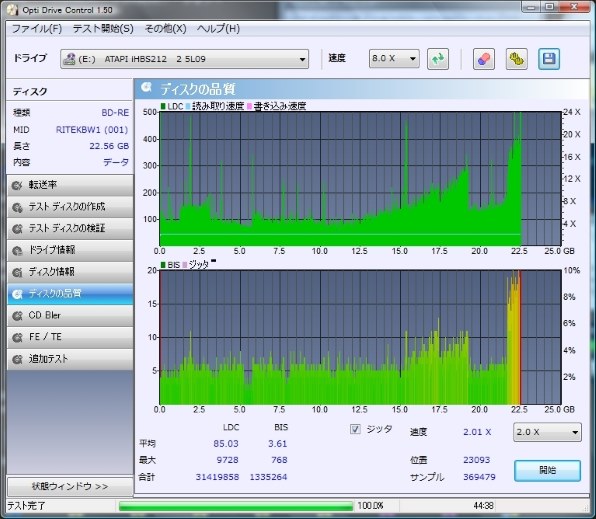Click the BIS green legend swatch
This screenshot has width=596, height=519.
[x=163, y=265]
